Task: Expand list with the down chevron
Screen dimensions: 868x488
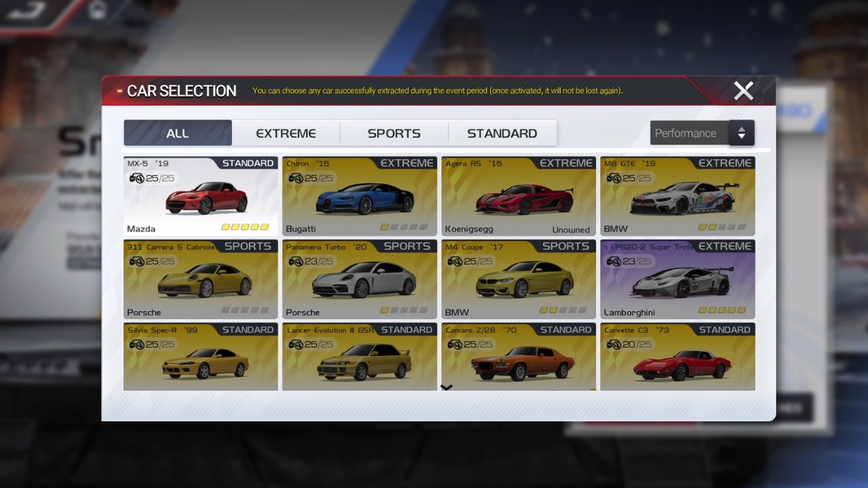Action: tap(446, 388)
